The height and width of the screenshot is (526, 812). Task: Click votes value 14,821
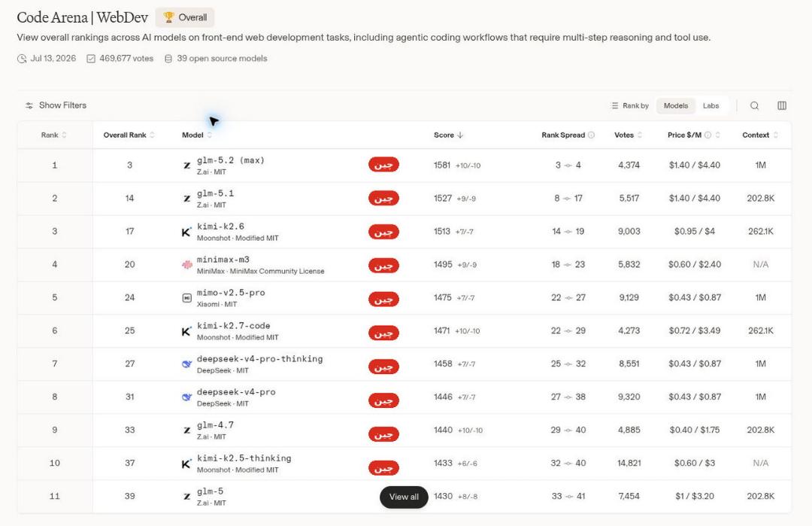tap(629, 464)
